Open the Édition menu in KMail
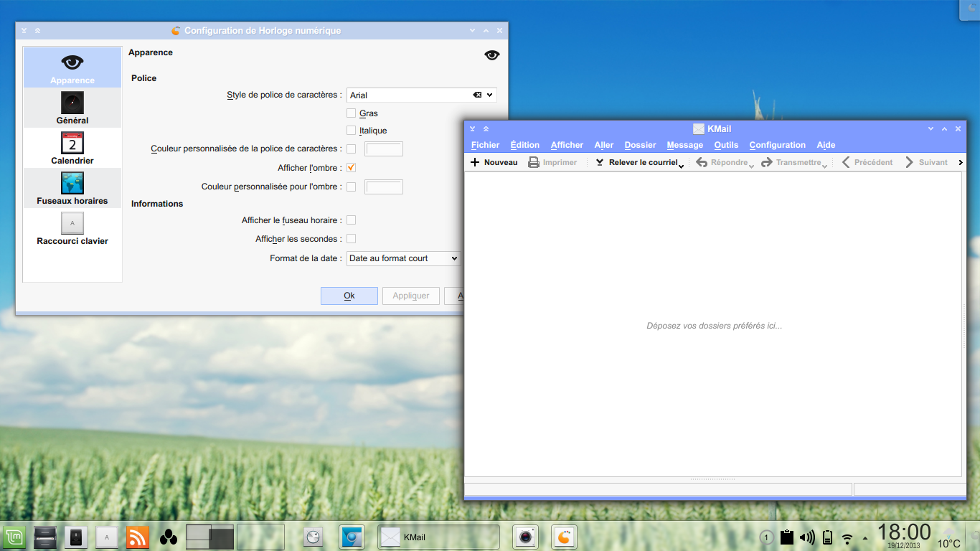Image resolution: width=980 pixels, height=551 pixels. click(525, 145)
